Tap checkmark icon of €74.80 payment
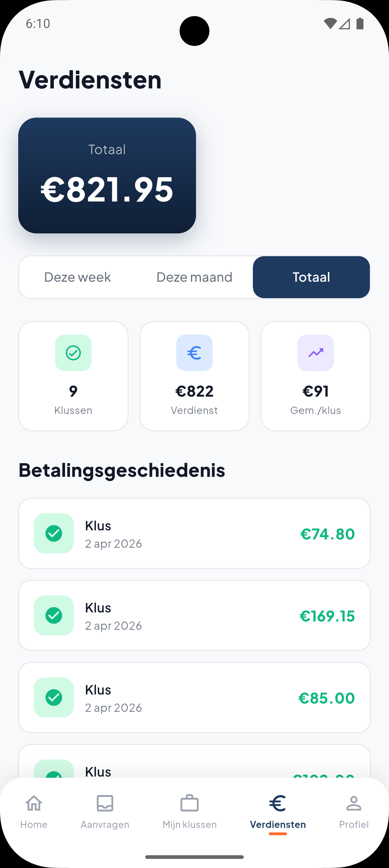The width and height of the screenshot is (389, 868). [x=53, y=533]
